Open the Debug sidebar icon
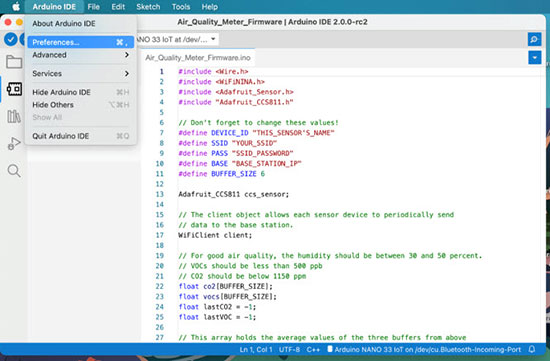 click(14, 143)
